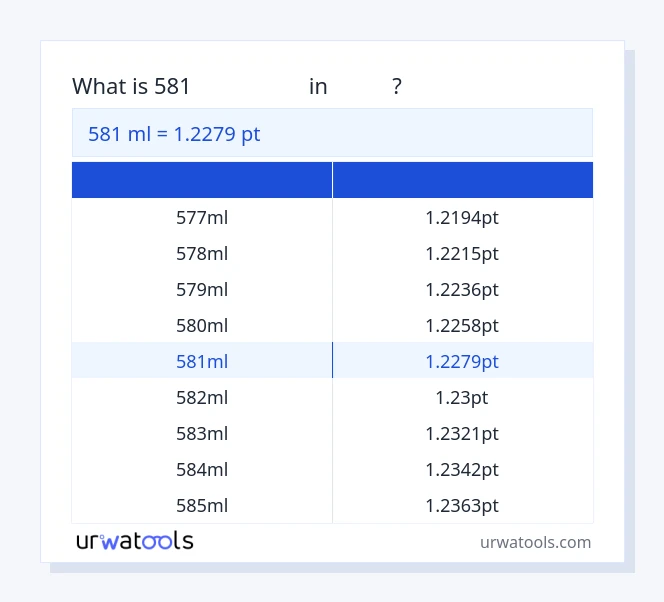Image resolution: width=664 pixels, height=602 pixels.
Task: Click the 1.2215pt value
Action: [462, 253]
